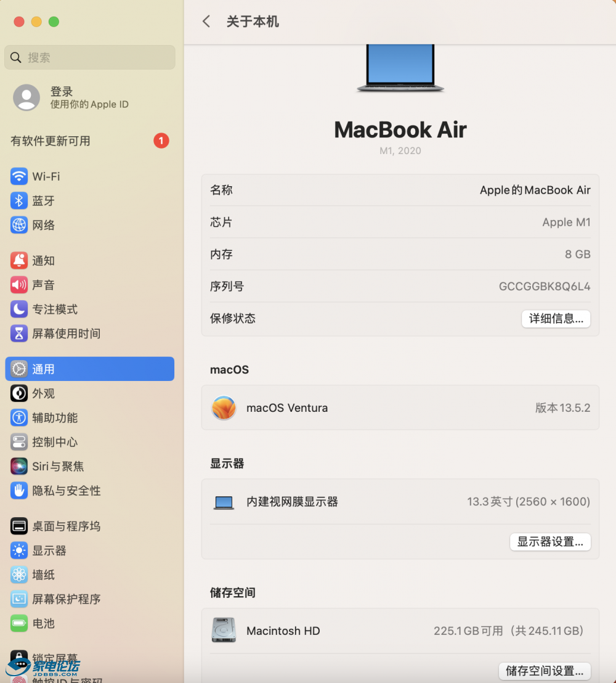
Task: Close the System Settings window
Action: pos(18,22)
